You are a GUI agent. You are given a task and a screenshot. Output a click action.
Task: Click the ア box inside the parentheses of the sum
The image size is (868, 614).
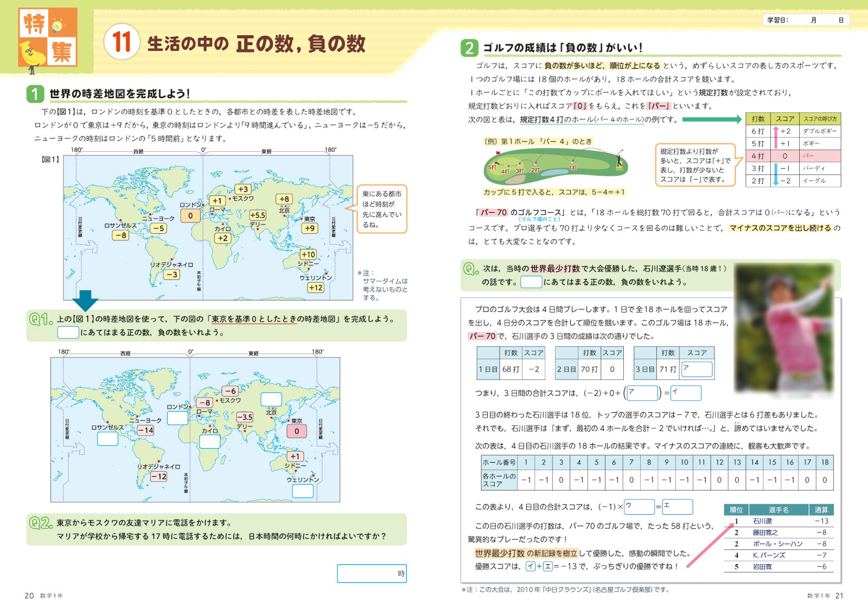coord(642,393)
